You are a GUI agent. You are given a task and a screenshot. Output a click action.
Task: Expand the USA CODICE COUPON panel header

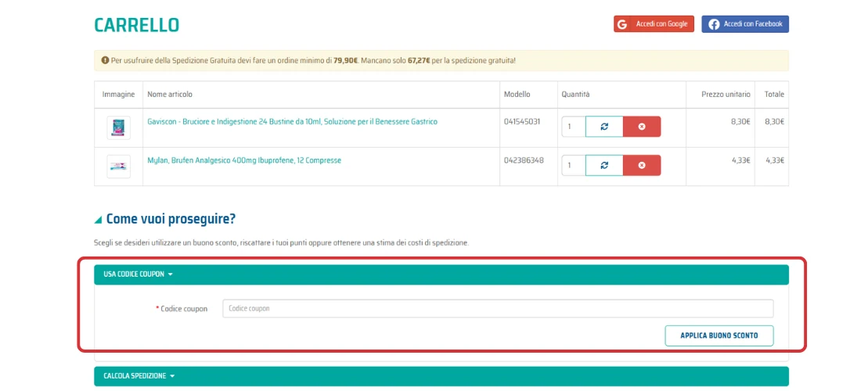pos(138,274)
